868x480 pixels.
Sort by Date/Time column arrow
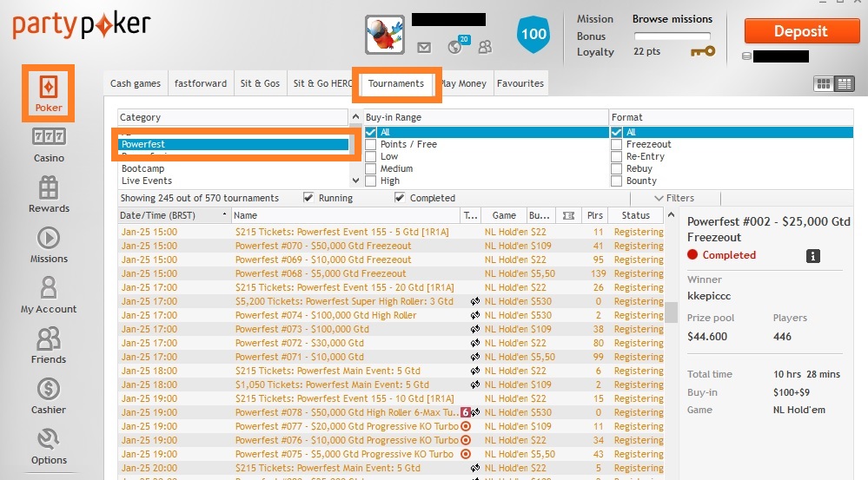click(224, 214)
